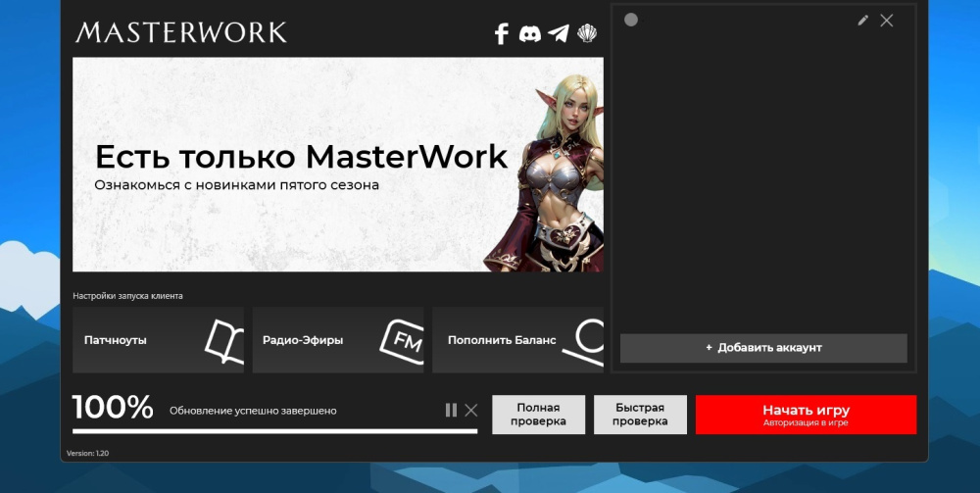The width and height of the screenshot is (980, 493).
Task: Click the grey status circle indicator
Action: [631, 20]
